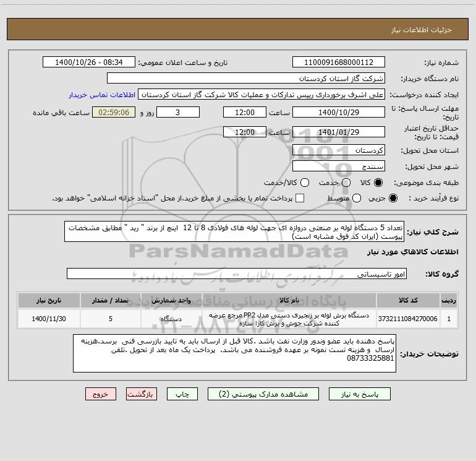The image size is (476, 461).
Task: Click the واحد شمارش column header
Action: pyautogui.click(x=171, y=301)
